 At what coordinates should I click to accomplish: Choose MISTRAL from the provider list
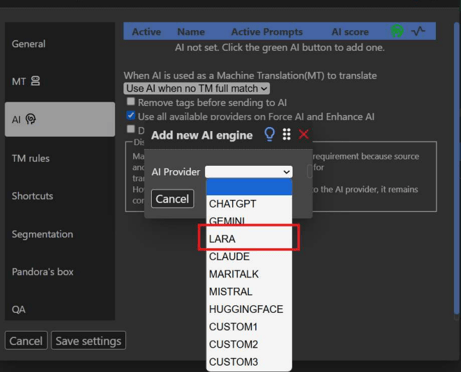[x=249, y=292]
